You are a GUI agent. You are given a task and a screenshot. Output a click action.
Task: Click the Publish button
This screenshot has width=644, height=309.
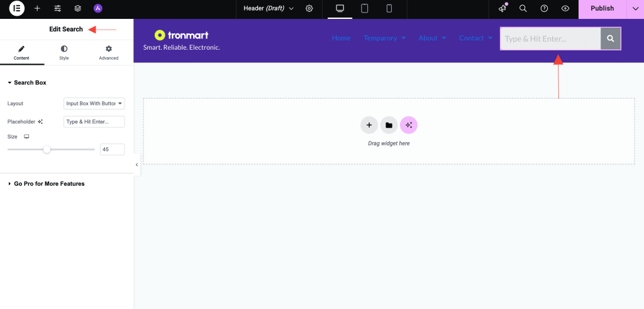click(x=602, y=9)
